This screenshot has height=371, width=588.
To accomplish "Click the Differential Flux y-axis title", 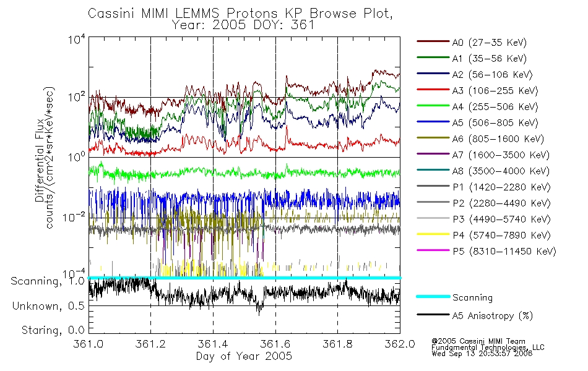I will point(40,160).
